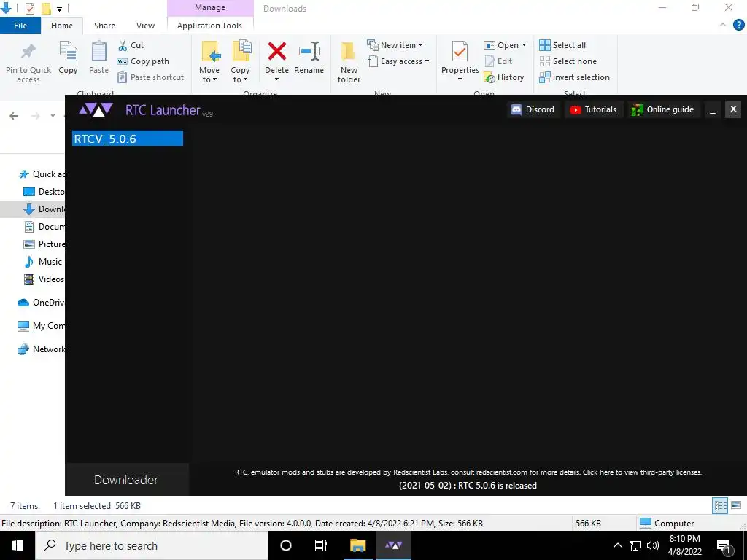Screen dimensions: 747x560
Task: View third-party licenses text link
Action: click(642, 472)
